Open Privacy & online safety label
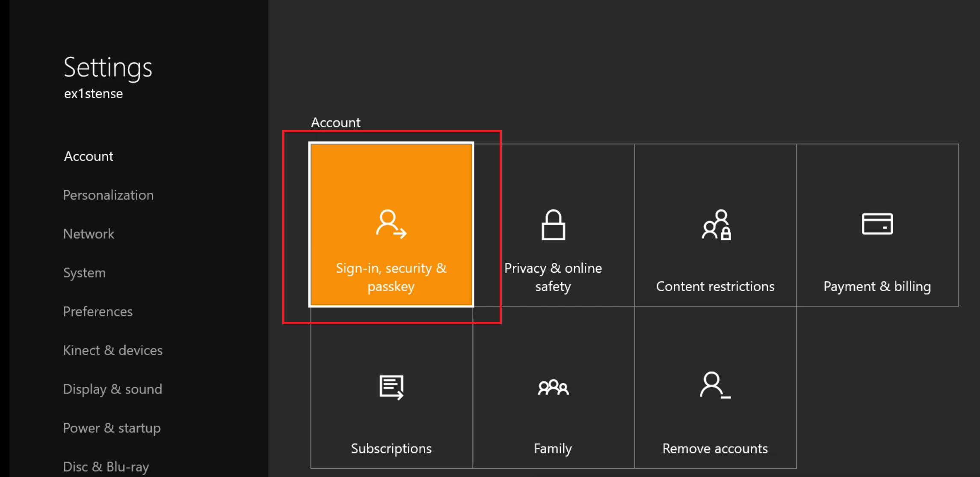 553,277
